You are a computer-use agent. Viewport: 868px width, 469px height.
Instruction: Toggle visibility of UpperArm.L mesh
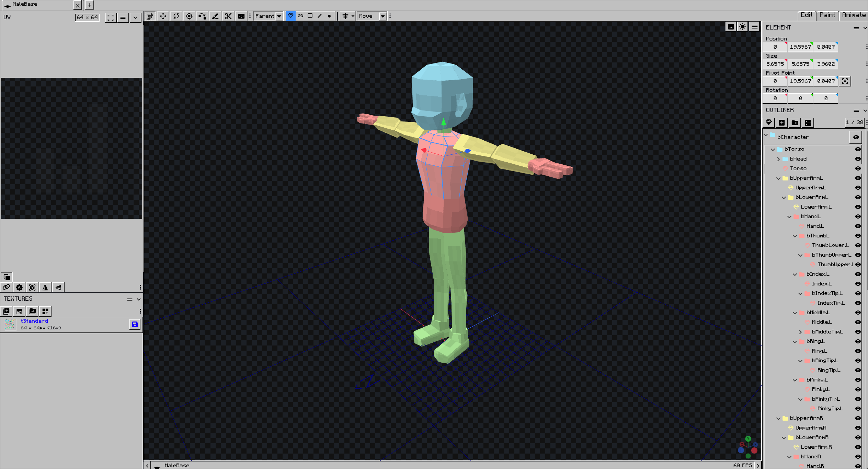858,188
